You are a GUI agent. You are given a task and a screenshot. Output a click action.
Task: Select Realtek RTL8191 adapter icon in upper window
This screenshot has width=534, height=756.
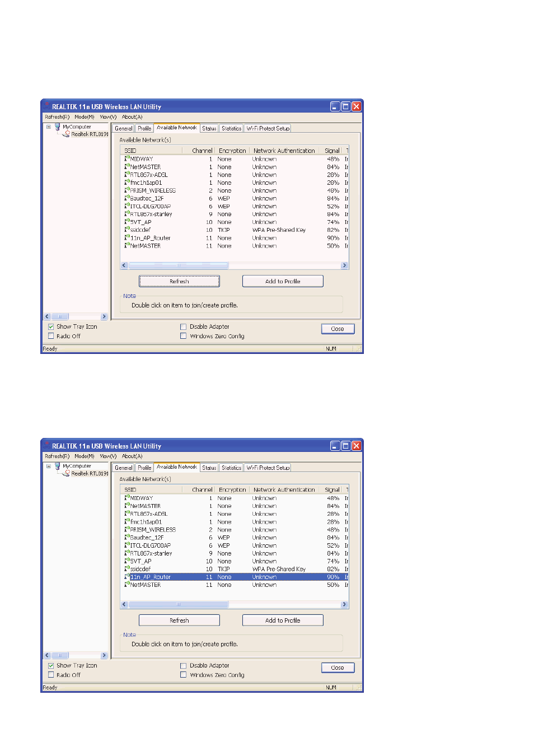(66, 134)
